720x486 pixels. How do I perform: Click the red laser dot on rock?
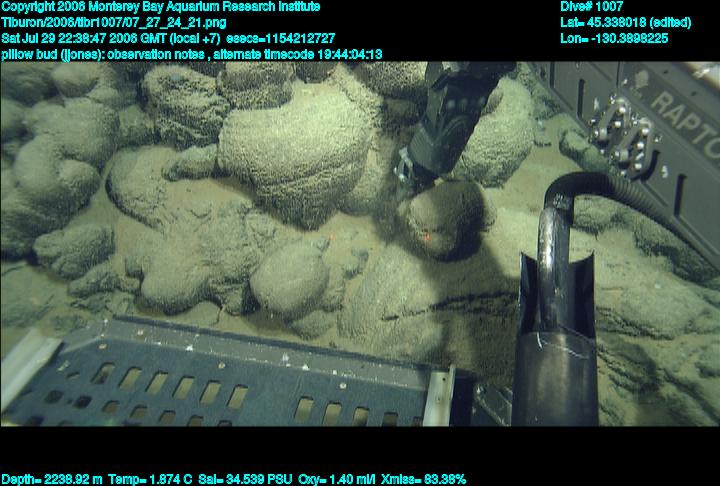pyautogui.click(x=428, y=235)
